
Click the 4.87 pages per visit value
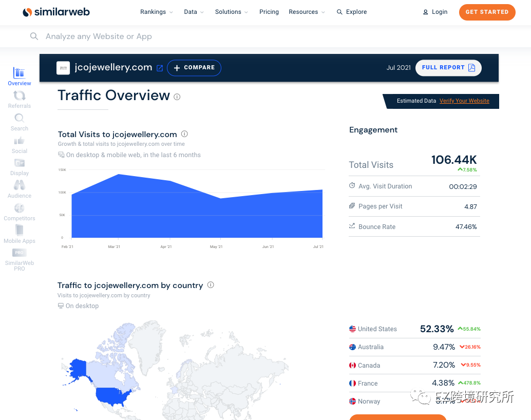[x=470, y=206]
